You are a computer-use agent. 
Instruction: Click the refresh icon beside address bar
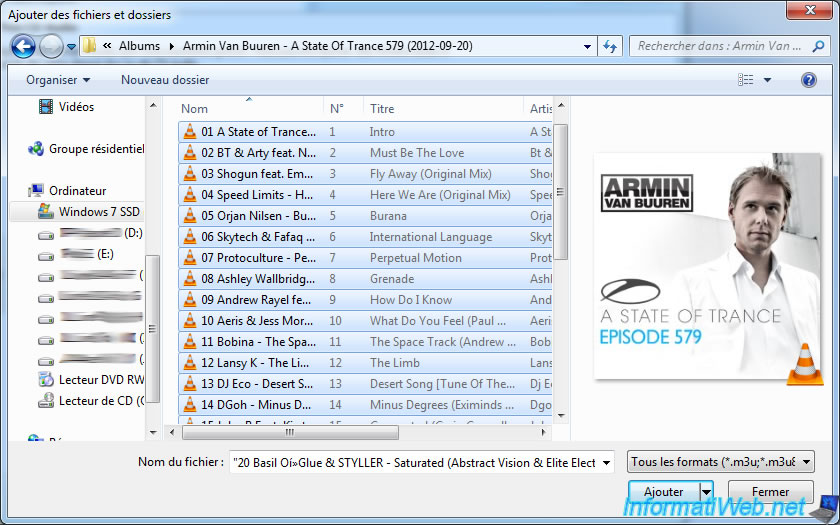(610, 46)
